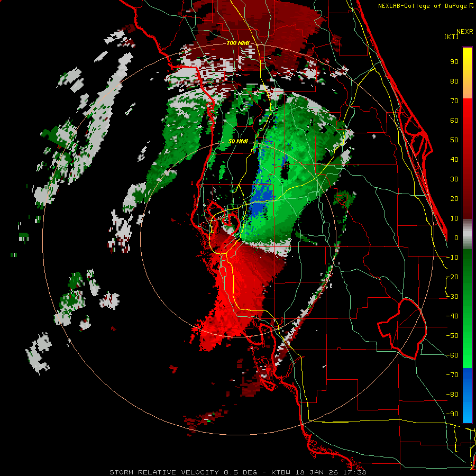Click the positive 80 legend value

point(454,81)
